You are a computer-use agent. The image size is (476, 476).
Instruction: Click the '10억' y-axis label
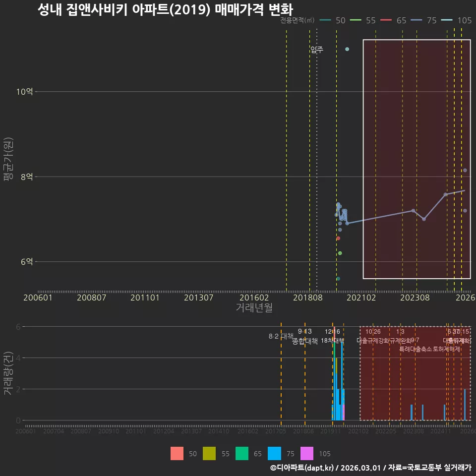(25, 92)
